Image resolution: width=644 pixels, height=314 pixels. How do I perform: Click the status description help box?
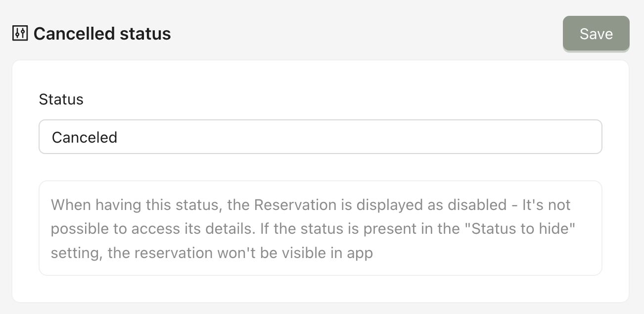(x=320, y=228)
